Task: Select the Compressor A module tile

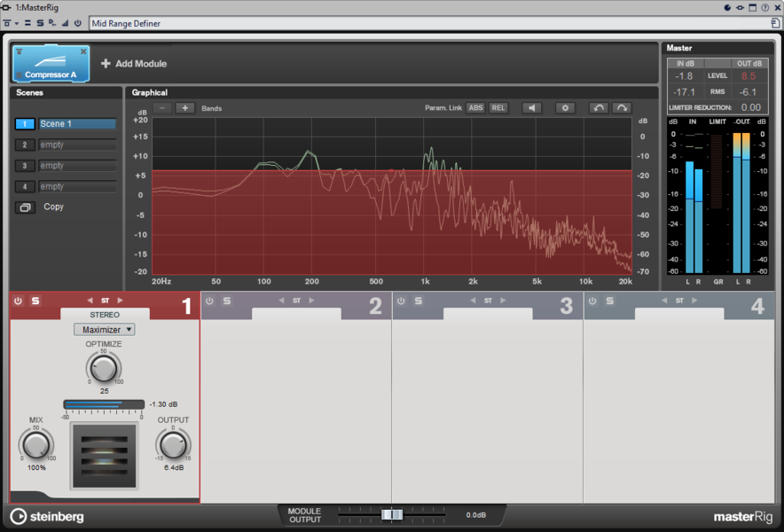Action: [51, 64]
